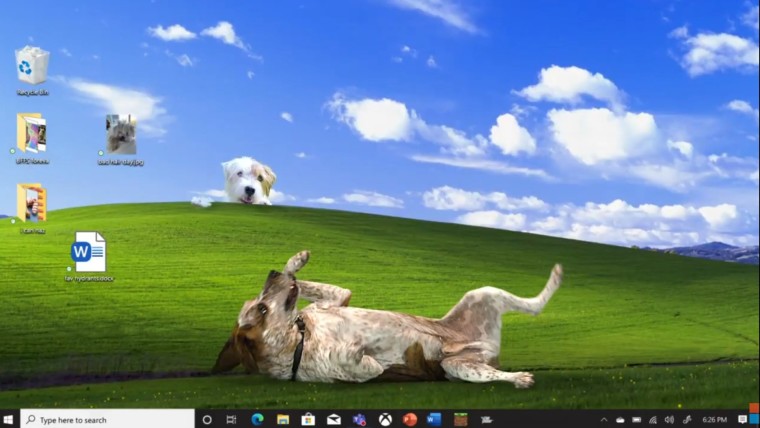Open the Mail app on taskbar

tap(333, 419)
